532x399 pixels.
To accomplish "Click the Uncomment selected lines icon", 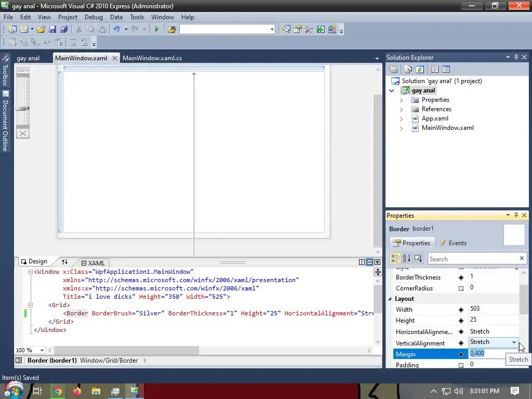I will [x=85, y=42].
